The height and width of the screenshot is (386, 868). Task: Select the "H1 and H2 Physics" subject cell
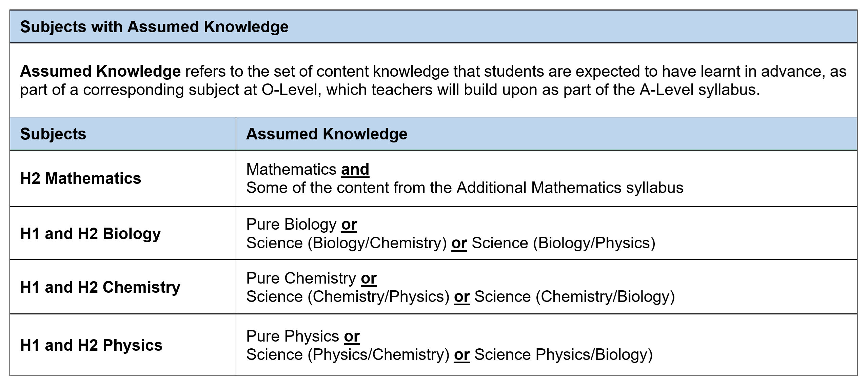tap(92, 345)
